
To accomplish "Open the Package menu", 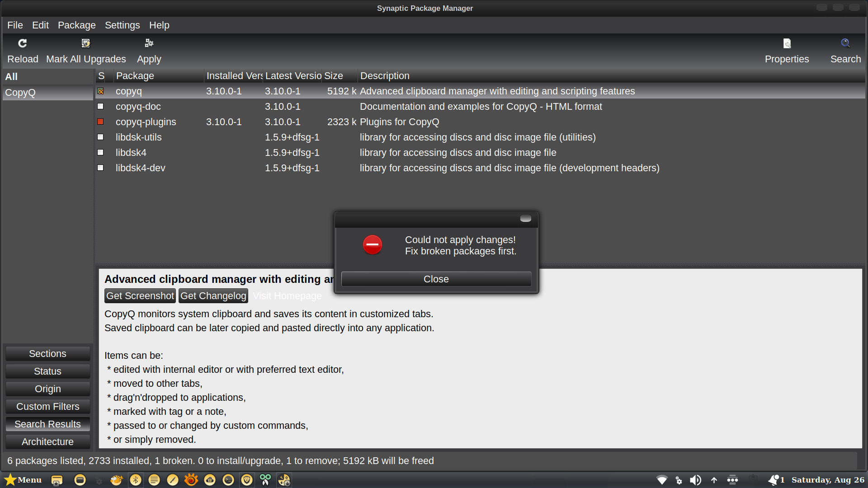I will point(77,25).
